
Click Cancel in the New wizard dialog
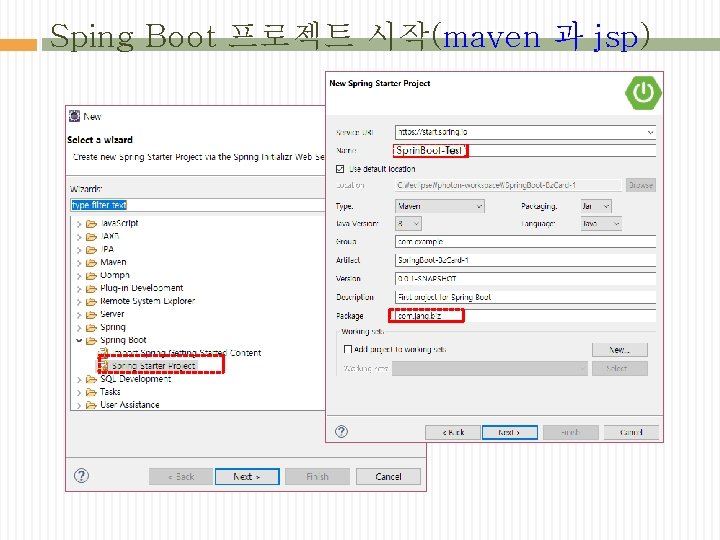pos(388,477)
